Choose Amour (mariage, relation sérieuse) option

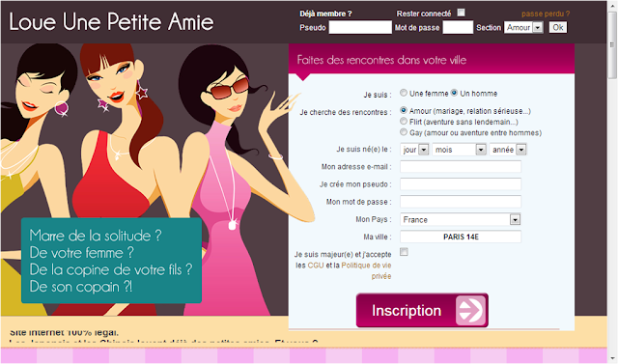[x=404, y=110]
